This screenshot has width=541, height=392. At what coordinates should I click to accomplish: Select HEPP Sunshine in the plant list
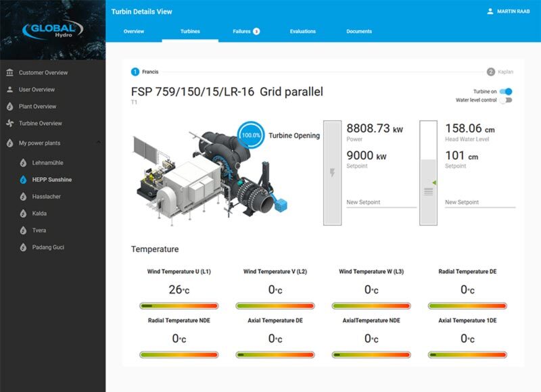(x=51, y=180)
